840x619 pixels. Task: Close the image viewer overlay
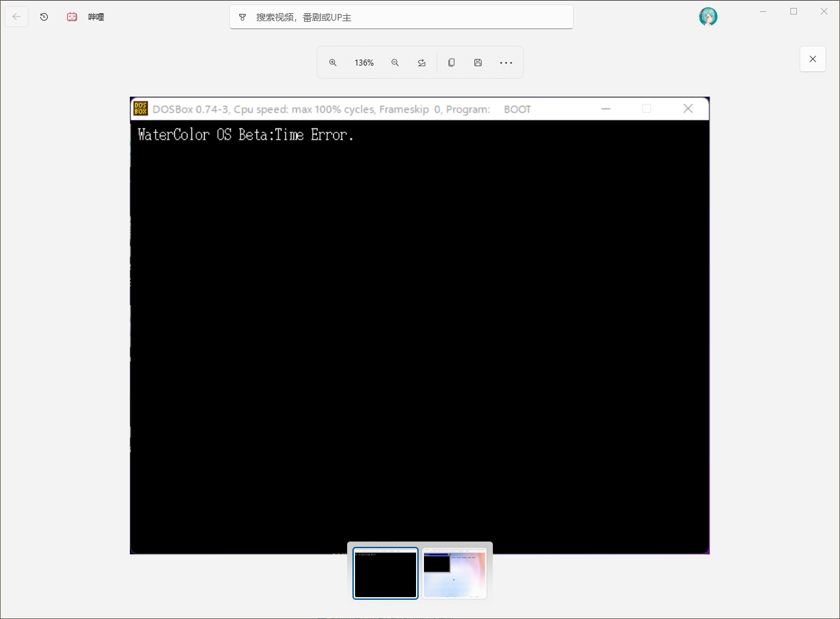click(812, 59)
